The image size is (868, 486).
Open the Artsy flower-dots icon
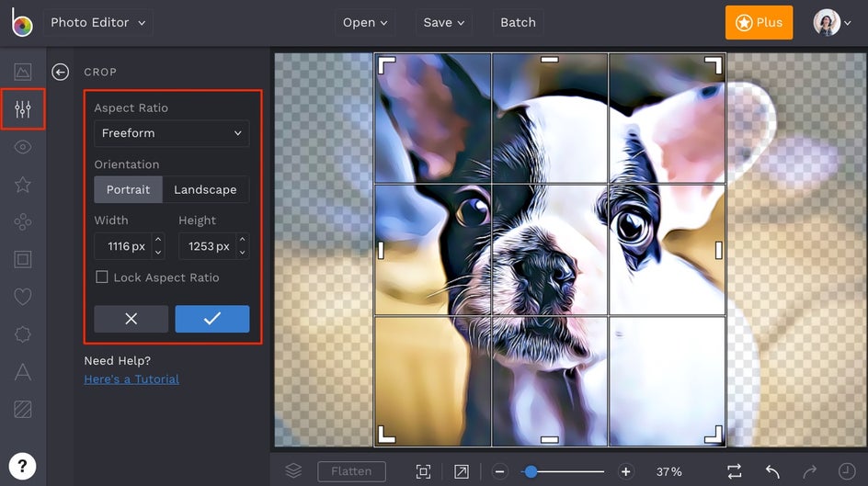click(x=23, y=221)
